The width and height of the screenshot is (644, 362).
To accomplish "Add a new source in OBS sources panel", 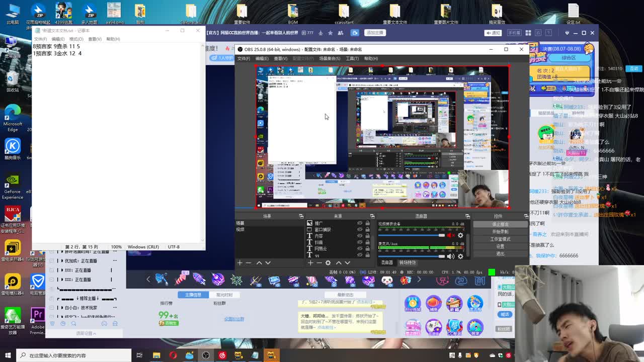I will tap(310, 262).
